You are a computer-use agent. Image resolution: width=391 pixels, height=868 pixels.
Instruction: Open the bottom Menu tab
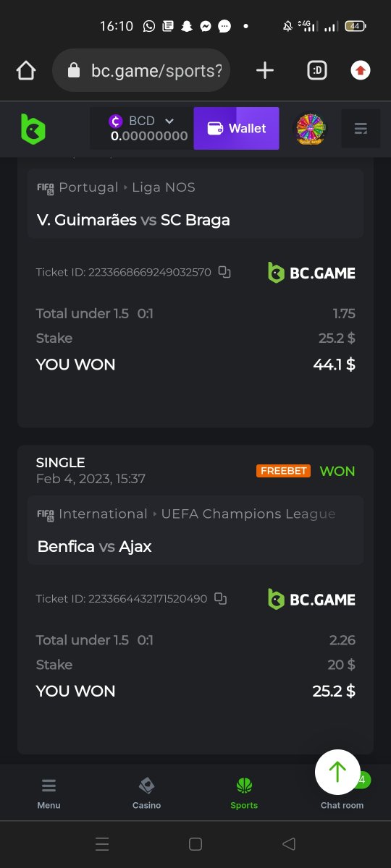[49, 793]
